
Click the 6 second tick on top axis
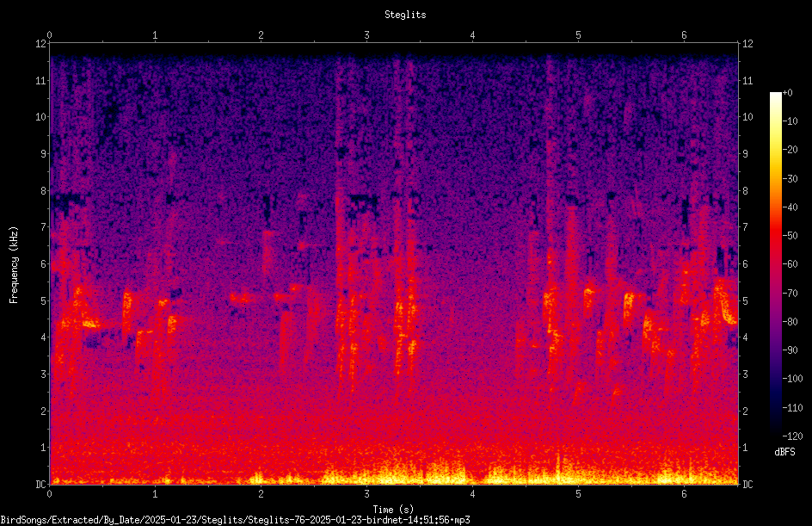(684, 35)
